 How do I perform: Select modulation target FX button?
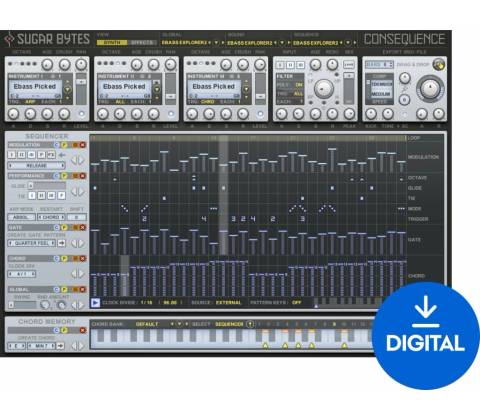51,155
